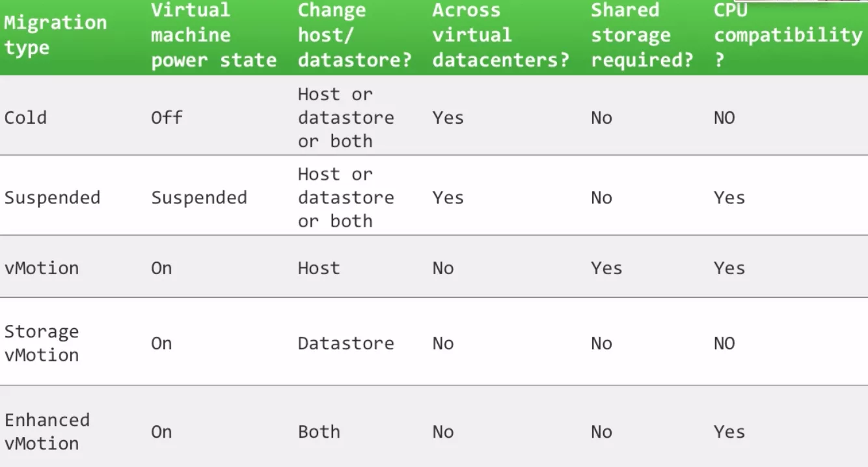Image resolution: width=868 pixels, height=467 pixels.
Task: Click Enhanced vMotion's CPU compatibility "Yes"
Action: 729,432
